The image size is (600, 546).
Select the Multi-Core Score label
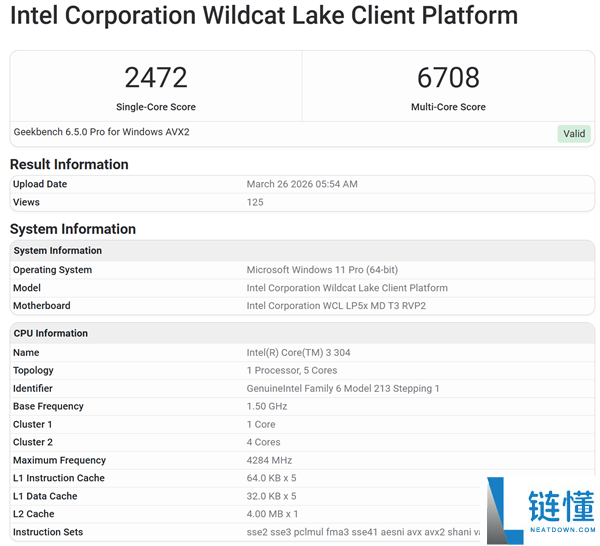coord(448,107)
